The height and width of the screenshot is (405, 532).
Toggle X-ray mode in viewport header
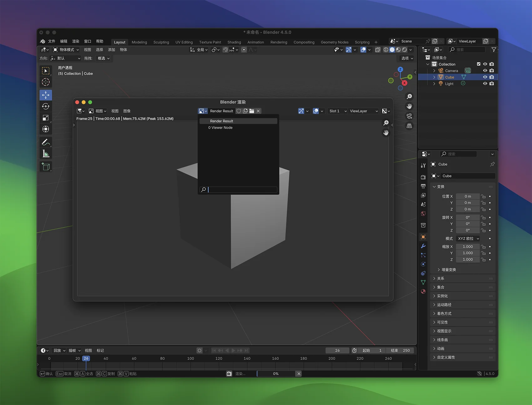[x=378, y=50]
